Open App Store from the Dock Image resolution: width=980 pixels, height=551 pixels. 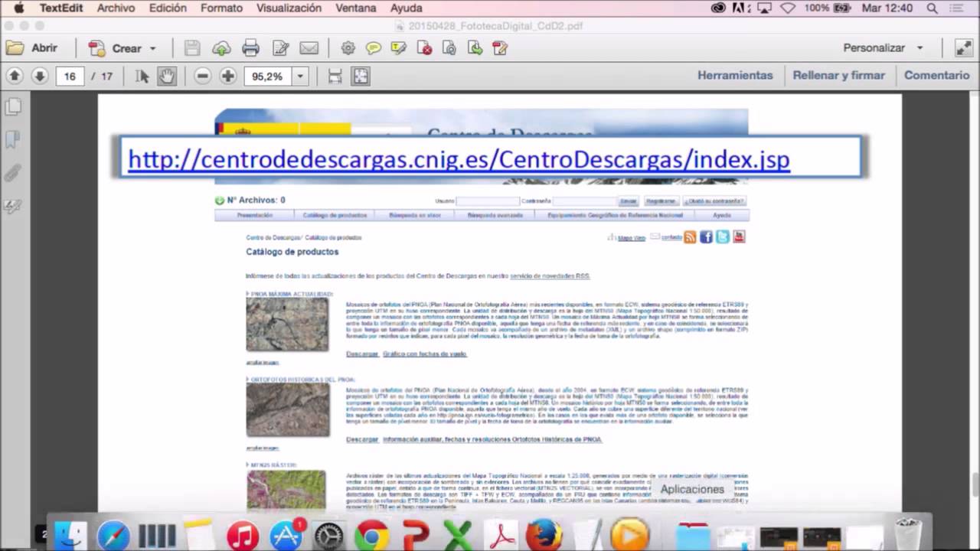pyautogui.click(x=286, y=535)
